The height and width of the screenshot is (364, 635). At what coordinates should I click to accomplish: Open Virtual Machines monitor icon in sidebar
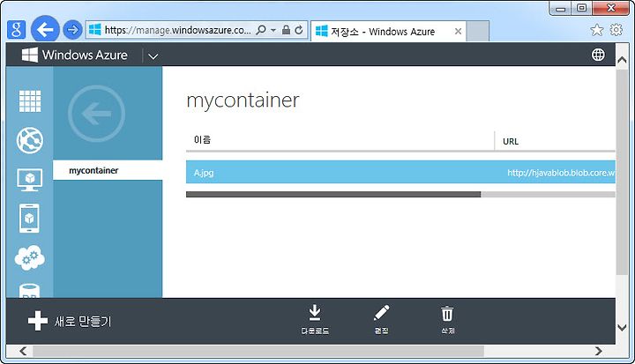tap(30, 180)
